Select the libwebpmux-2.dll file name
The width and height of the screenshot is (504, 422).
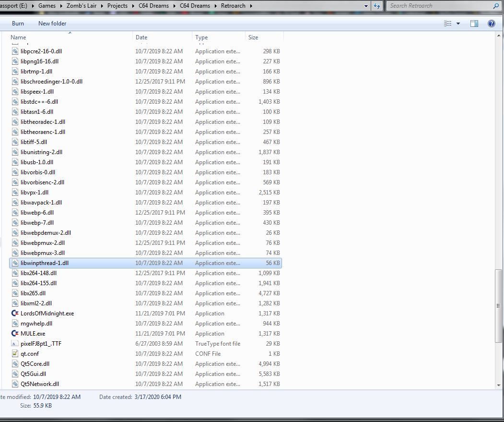42,243
